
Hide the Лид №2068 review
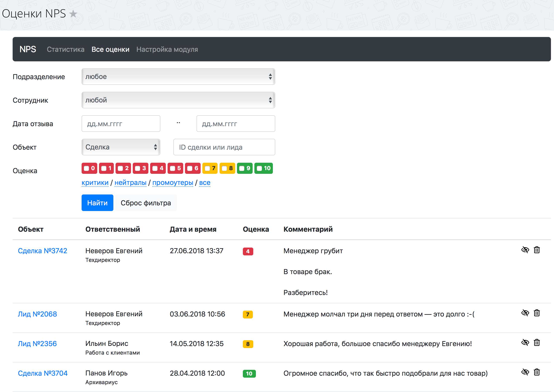click(x=525, y=313)
